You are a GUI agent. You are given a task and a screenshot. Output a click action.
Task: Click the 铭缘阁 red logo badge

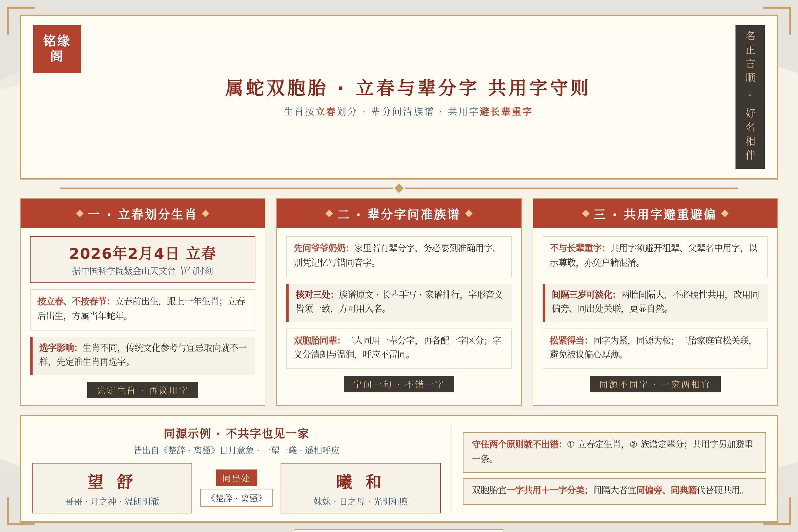(x=57, y=49)
